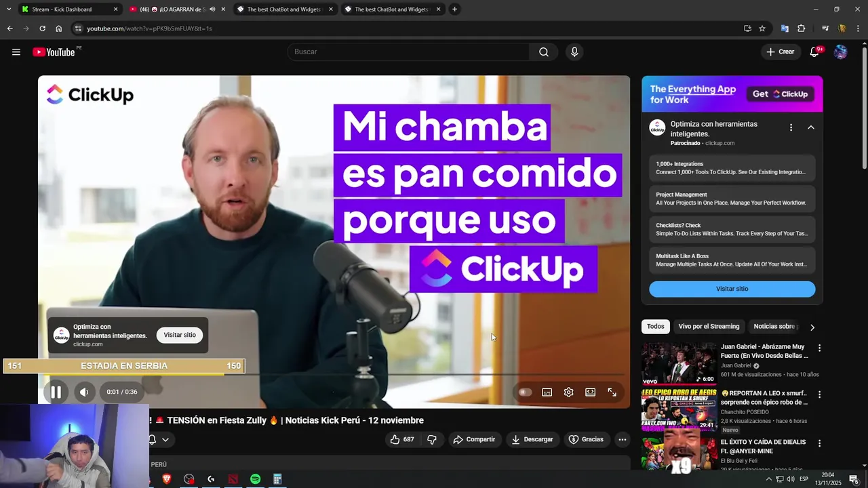868x488 pixels.
Task: Open system volume control in tray
Action: coord(791,479)
